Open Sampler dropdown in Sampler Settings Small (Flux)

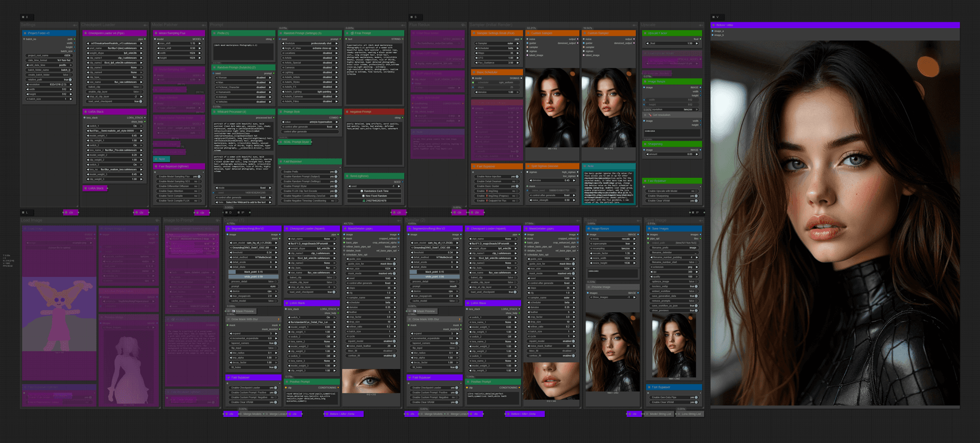(x=497, y=43)
